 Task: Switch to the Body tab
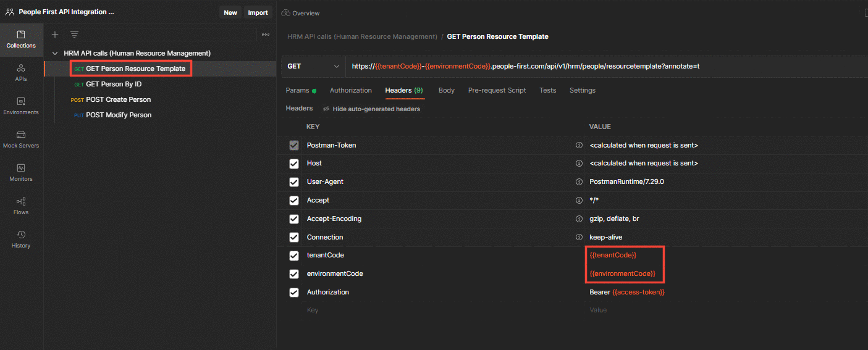pos(447,90)
